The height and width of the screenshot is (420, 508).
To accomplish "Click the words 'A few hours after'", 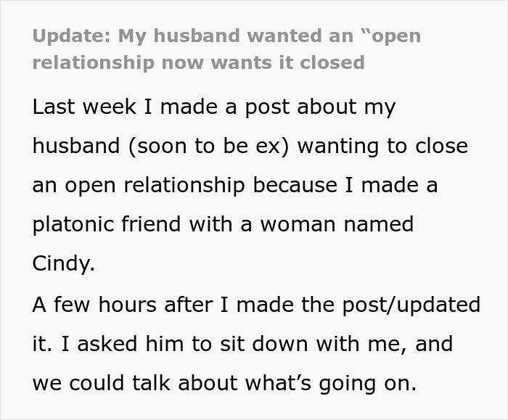I will [x=123, y=305].
